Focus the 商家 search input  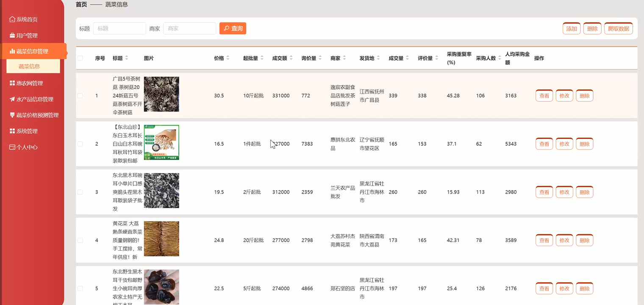coord(189,28)
